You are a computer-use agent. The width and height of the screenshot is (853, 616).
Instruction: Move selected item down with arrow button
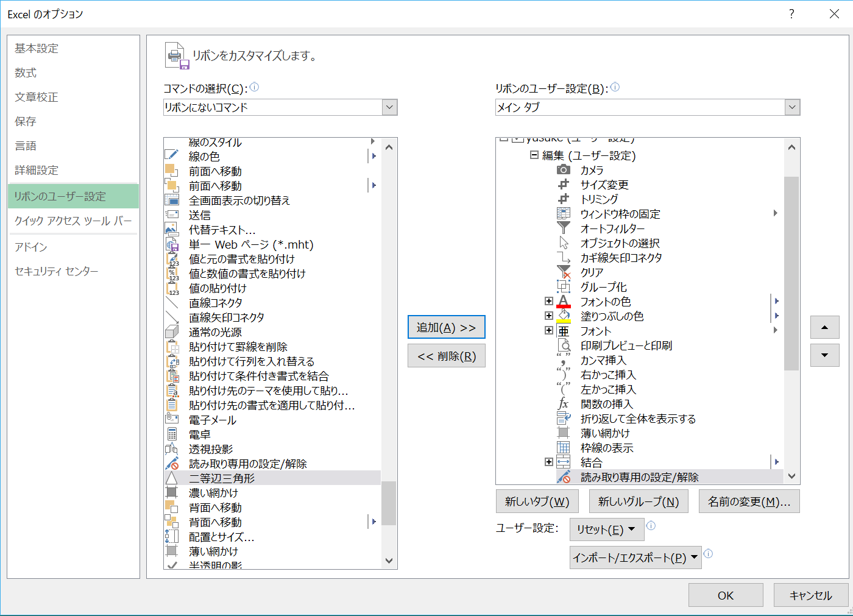coord(825,355)
